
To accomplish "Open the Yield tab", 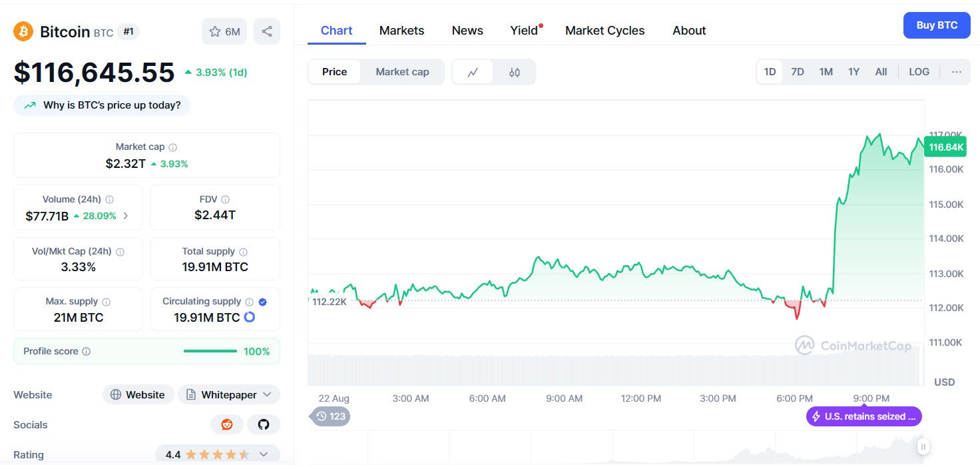I will click(525, 31).
